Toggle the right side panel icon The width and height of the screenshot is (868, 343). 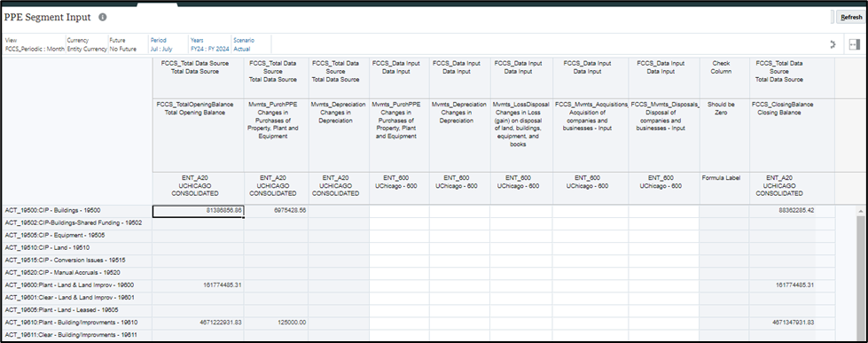(854, 45)
